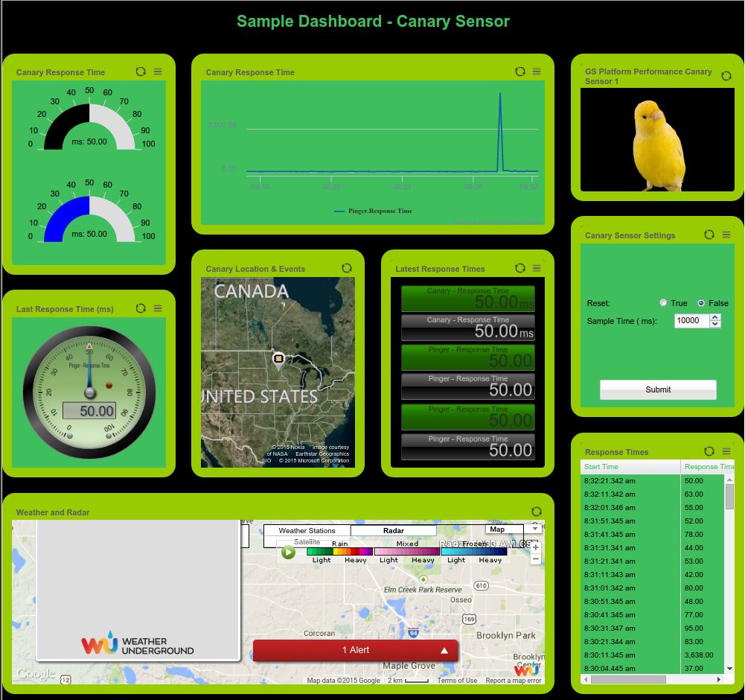The image size is (745, 700).
Task: Refresh the Canary Response Time gauge panel
Action: [141, 71]
